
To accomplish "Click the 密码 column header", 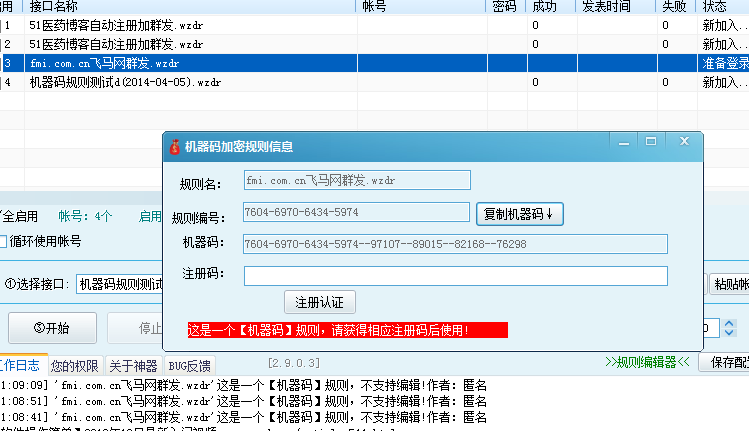I will [507, 6].
